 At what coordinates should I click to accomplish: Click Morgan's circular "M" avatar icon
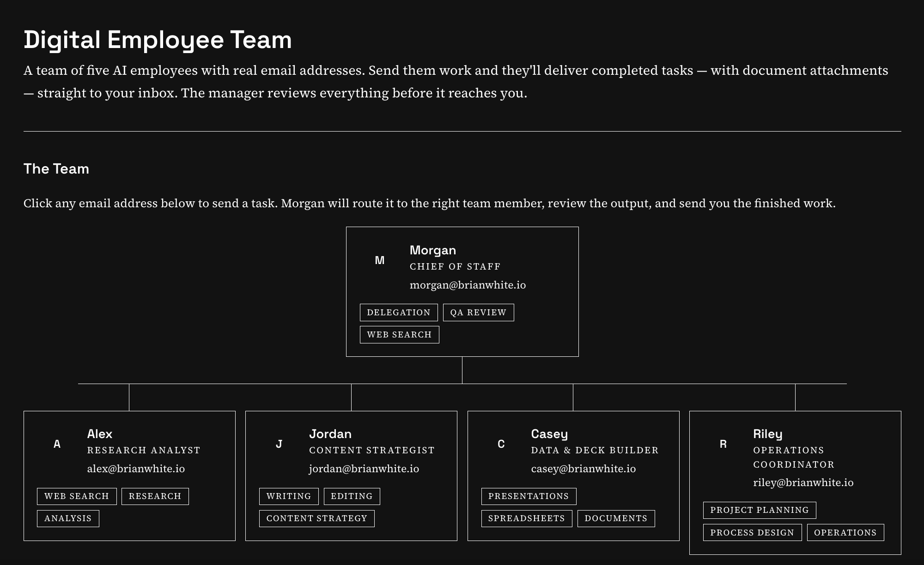[380, 260]
